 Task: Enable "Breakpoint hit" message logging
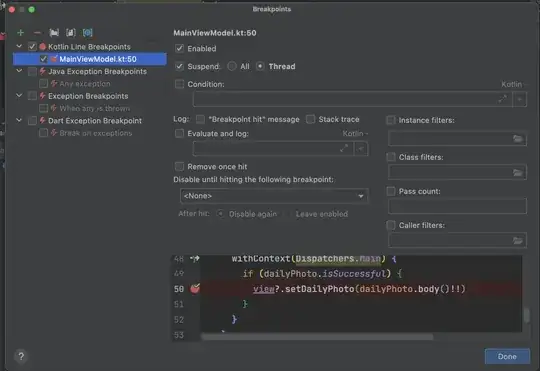point(200,119)
